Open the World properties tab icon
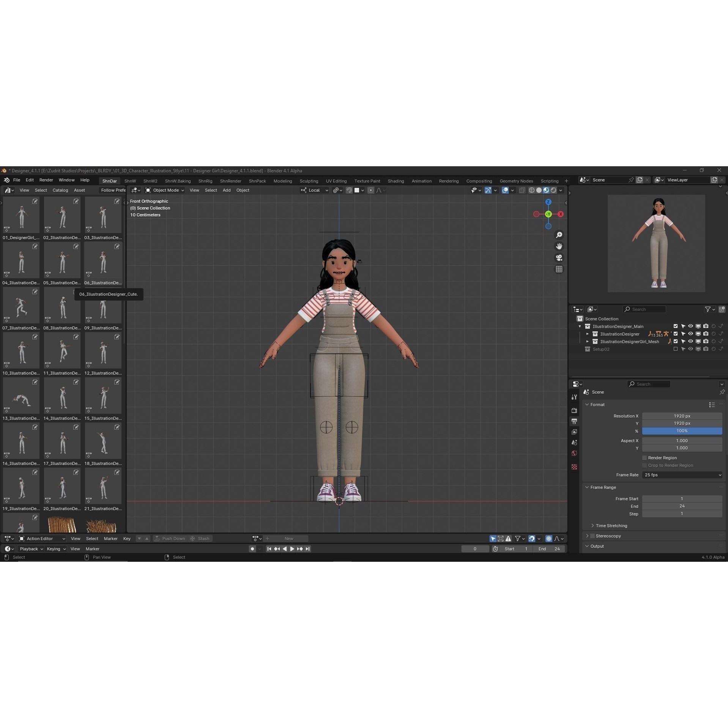The height and width of the screenshot is (728, 728). click(x=574, y=453)
